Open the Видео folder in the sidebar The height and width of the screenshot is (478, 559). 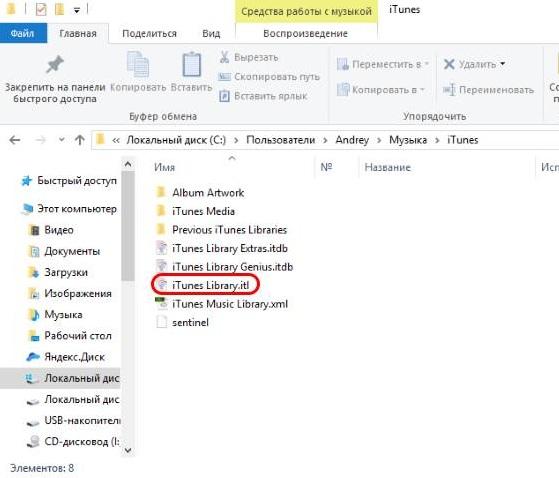tap(59, 230)
